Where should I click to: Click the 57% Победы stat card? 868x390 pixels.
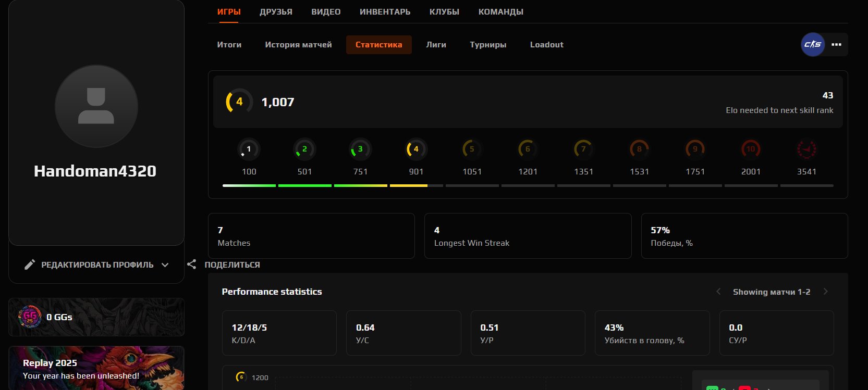pyautogui.click(x=744, y=236)
